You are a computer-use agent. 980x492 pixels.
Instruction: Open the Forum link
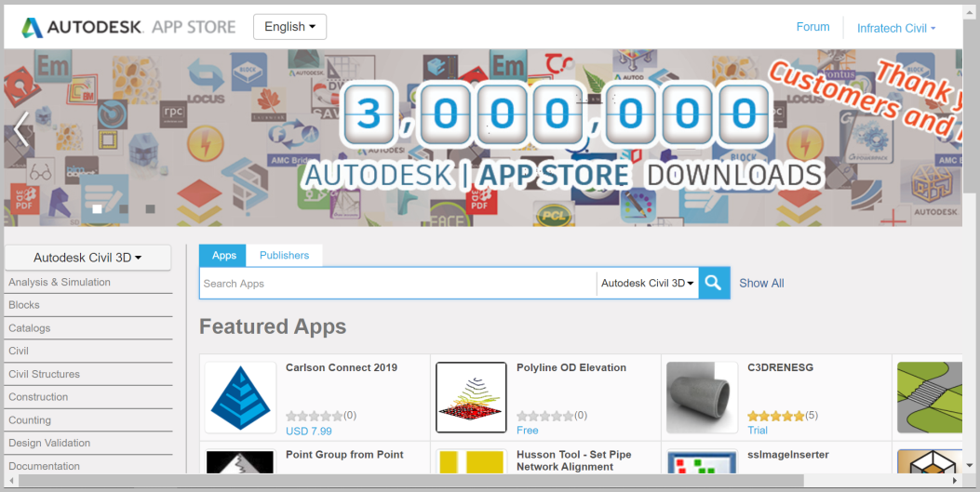812,27
